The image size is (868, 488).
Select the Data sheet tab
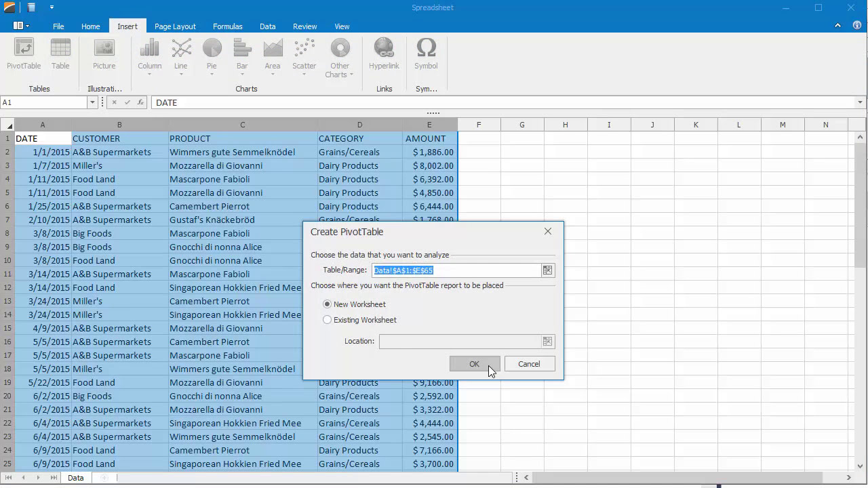point(75,478)
